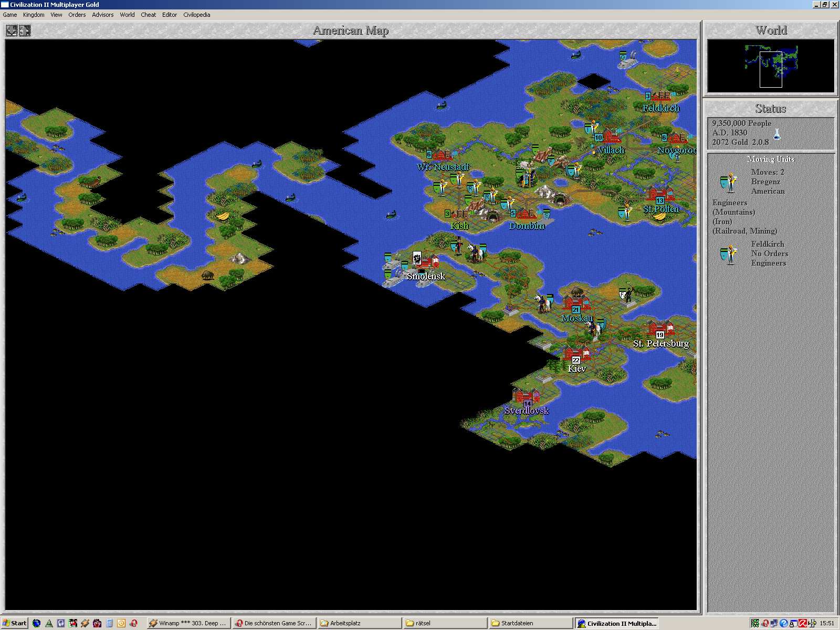Screen dimensions: 840x630
Task: Click the zoom-in map icon
Action: 25,31
